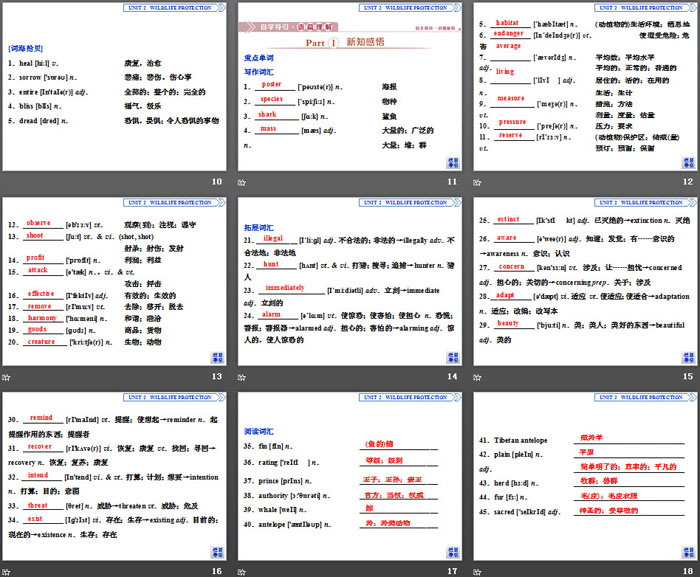This screenshot has height=577, width=700.
Task: Click the blue navigation icon on slide 12
Action: click(688, 163)
